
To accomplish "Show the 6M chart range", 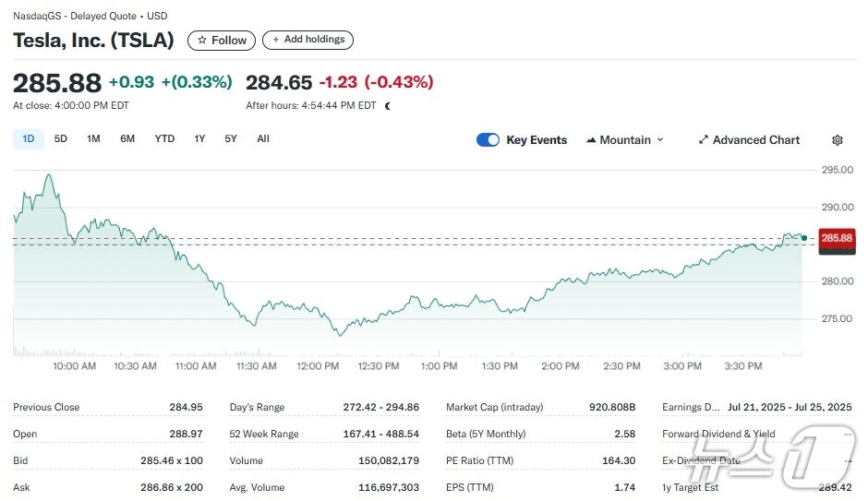I will click(x=127, y=139).
